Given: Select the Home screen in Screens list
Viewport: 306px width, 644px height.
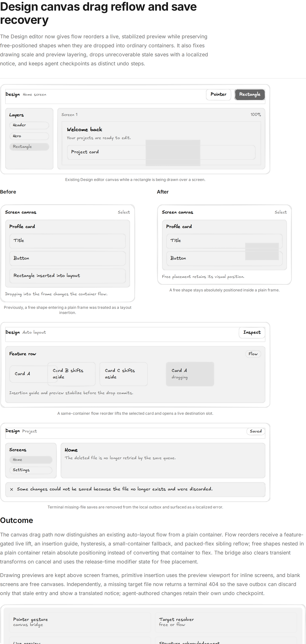Looking at the screenshot, I should click(31, 460).
